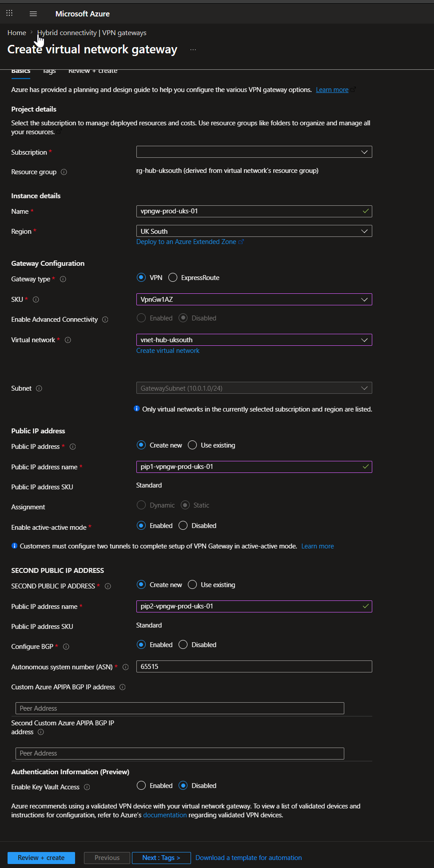This screenshot has width=434, height=868.
Task: Show info tooltip for Resource group
Action: coord(64,172)
